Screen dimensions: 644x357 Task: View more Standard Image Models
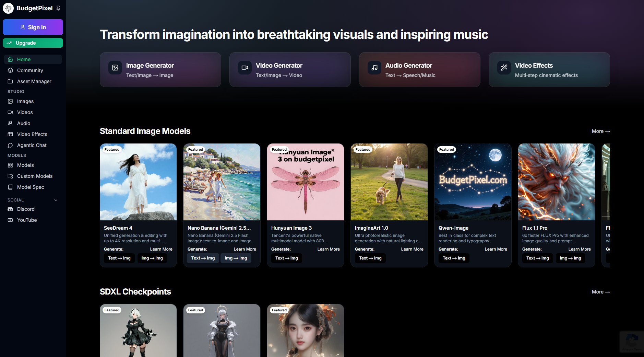(x=600, y=131)
